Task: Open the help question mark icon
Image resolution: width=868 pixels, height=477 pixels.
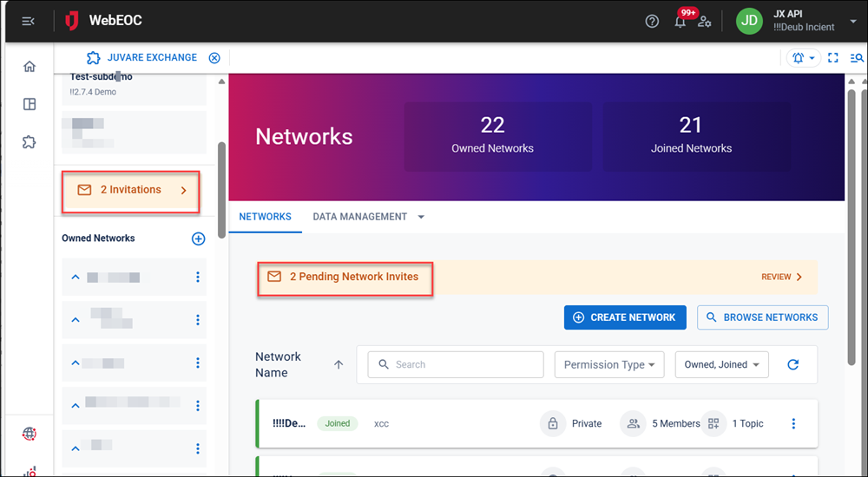Action: [x=652, y=21]
